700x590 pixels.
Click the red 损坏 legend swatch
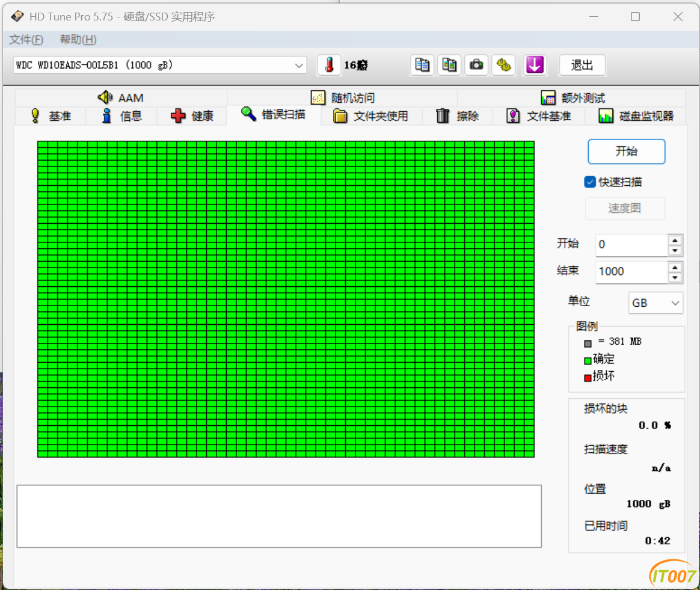(x=588, y=378)
